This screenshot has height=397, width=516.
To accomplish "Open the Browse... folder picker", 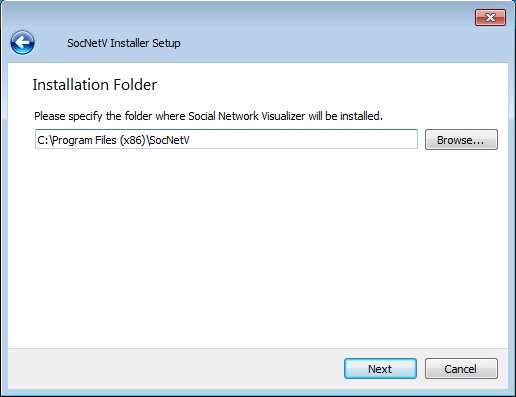I will coord(461,140).
